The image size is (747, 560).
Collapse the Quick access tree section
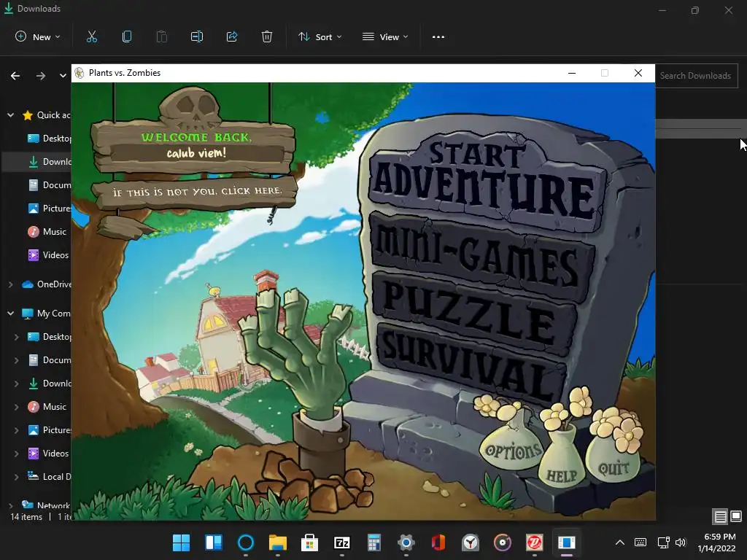click(10, 114)
